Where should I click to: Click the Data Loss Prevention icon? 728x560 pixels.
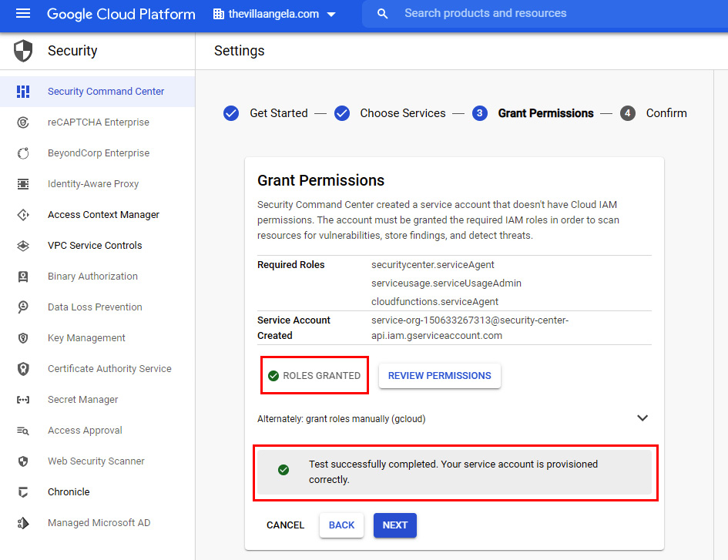(x=23, y=307)
